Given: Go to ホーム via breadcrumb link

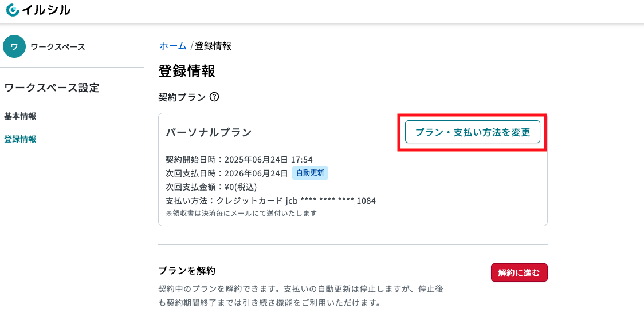Looking at the screenshot, I should (x=173, y=46).
